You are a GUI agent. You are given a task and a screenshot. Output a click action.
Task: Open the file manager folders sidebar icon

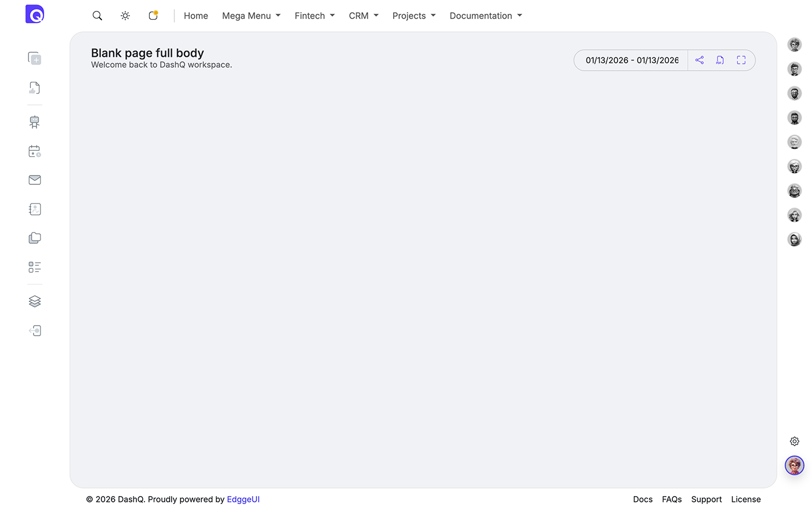coord(35,238)
